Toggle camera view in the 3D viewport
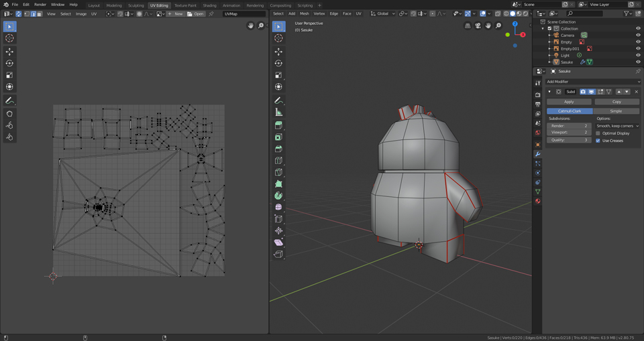644x341 pixels. click(x=478, y=25)
